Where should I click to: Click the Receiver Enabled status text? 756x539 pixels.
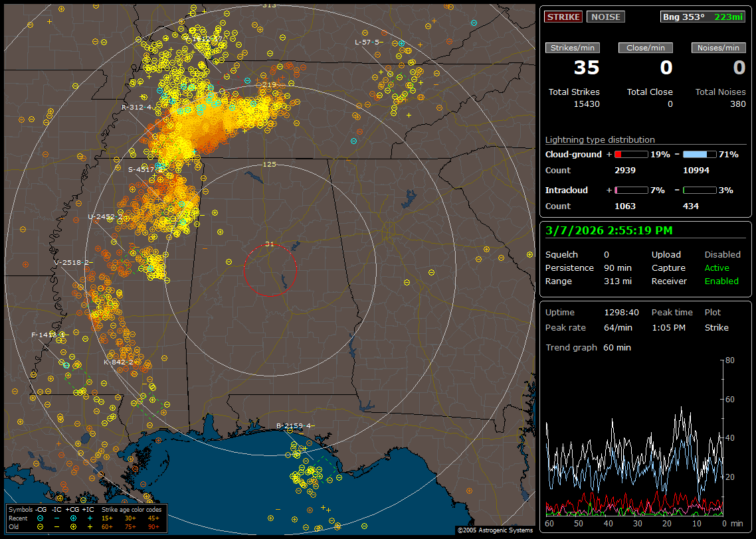click(x=721, y=281)
